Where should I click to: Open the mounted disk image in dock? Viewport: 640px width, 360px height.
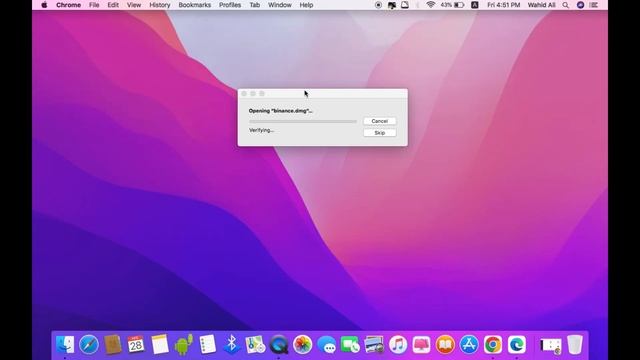(551, 345)
